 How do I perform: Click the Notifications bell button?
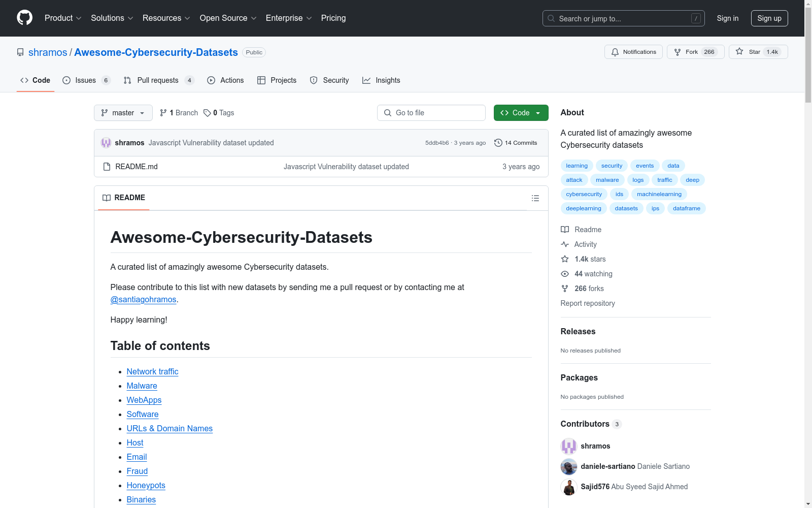633,52
